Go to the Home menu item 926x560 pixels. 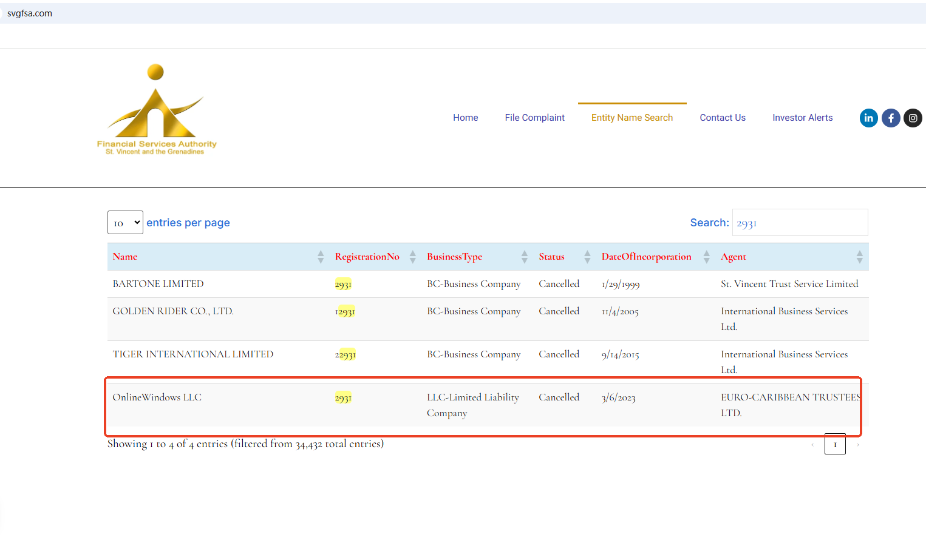(465, 118)
